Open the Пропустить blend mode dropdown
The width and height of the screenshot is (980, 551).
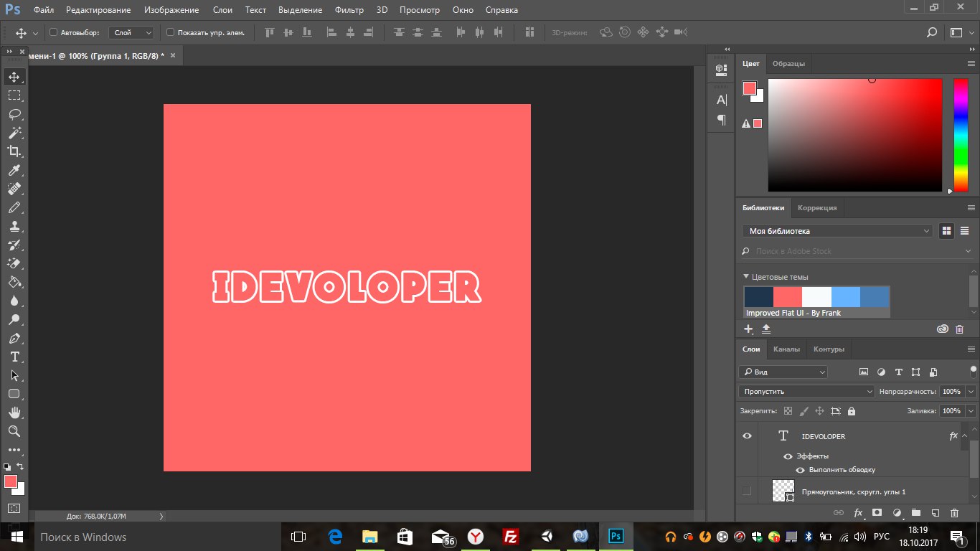coord(806,392)
